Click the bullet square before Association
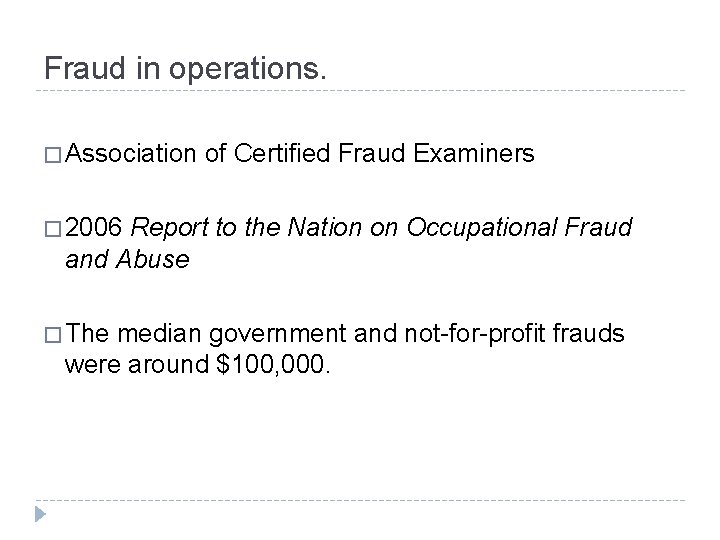Image resolution: width=720 pixels, height=540 pixels. pos(54,154)
